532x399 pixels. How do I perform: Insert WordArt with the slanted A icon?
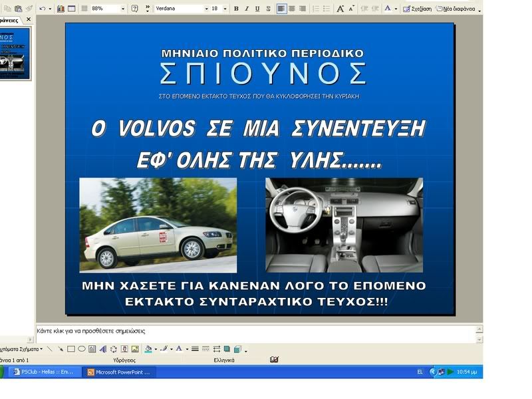click(x=103, y=348)
